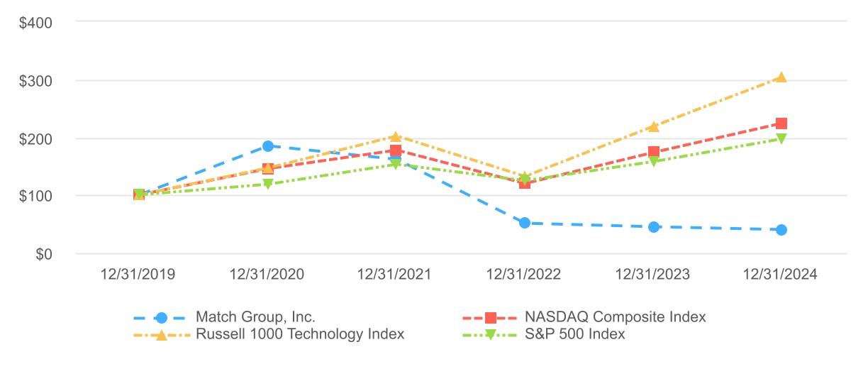Click the Russell 1000 triangle at 12/31/2023

coord(653,126)
